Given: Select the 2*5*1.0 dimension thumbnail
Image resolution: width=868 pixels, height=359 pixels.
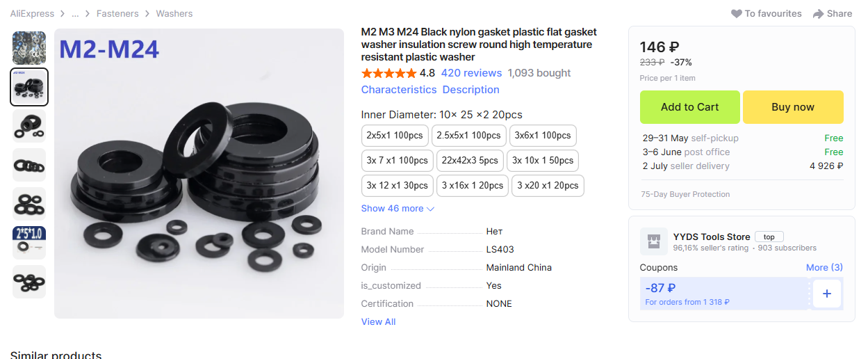Looking at the screenshot, I should pos(29,243).
